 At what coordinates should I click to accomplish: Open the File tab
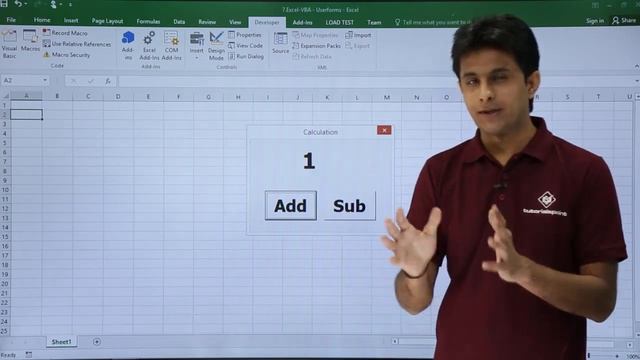pos(11,20)
